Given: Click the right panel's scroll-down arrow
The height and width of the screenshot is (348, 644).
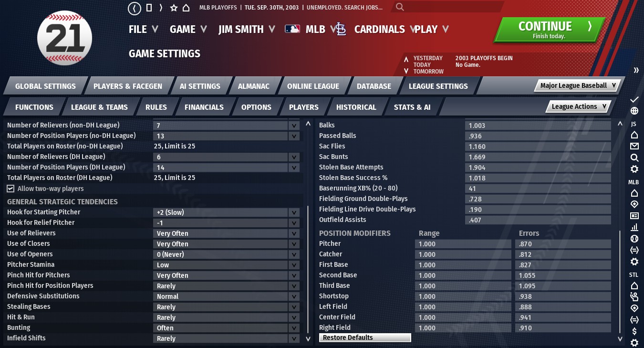Looking at the screenshot, I should tap(620, 338).
